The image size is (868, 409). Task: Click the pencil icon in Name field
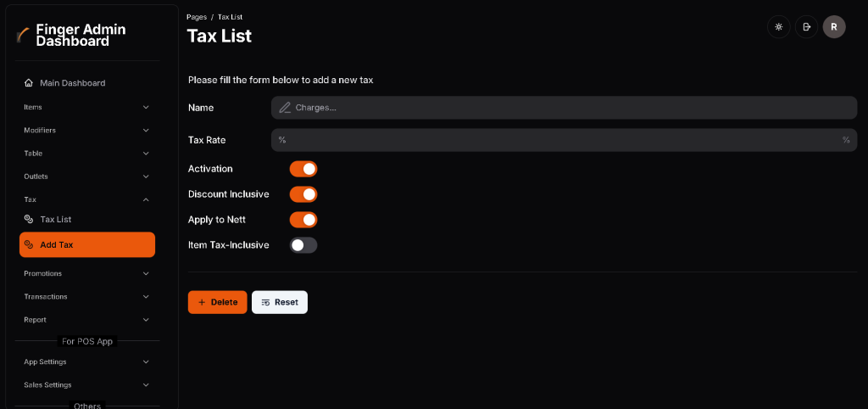(285, 108)
